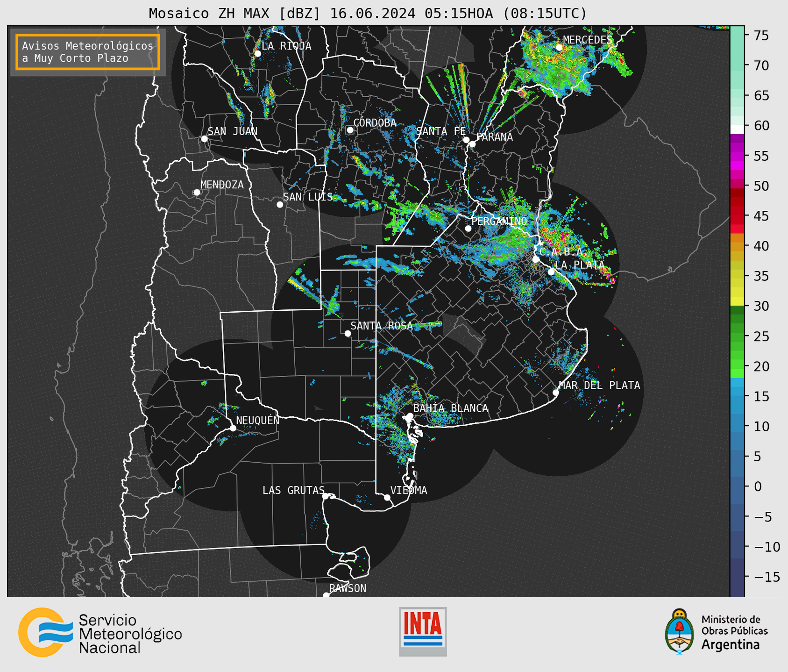Click the Mercedes city dot
The height and width of the screenshot is (672, 788).
point(559,47)
